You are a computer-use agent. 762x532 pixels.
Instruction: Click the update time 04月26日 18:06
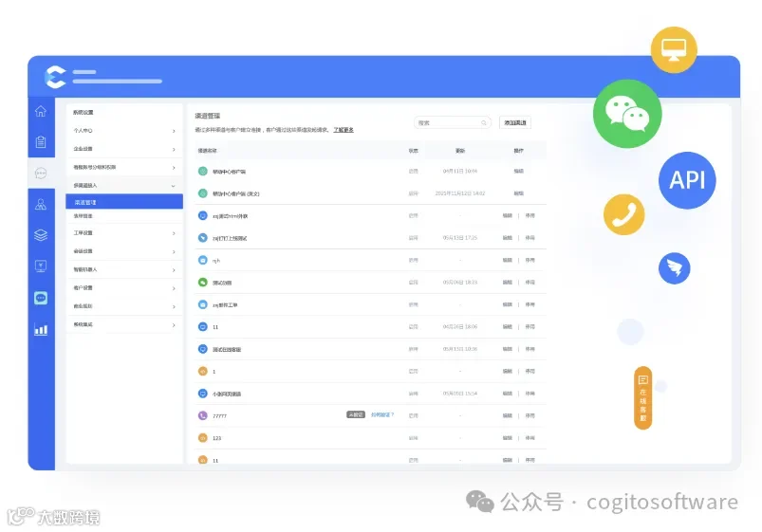point(459,327)
